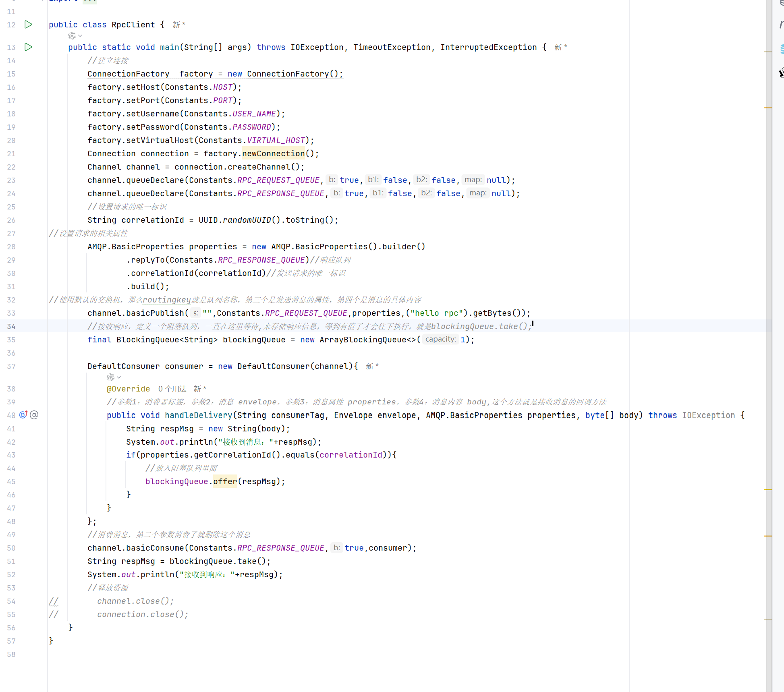Screen dimensions: 784x692
Task: Click the '0 个用法' usages hint
Action: 172,389
